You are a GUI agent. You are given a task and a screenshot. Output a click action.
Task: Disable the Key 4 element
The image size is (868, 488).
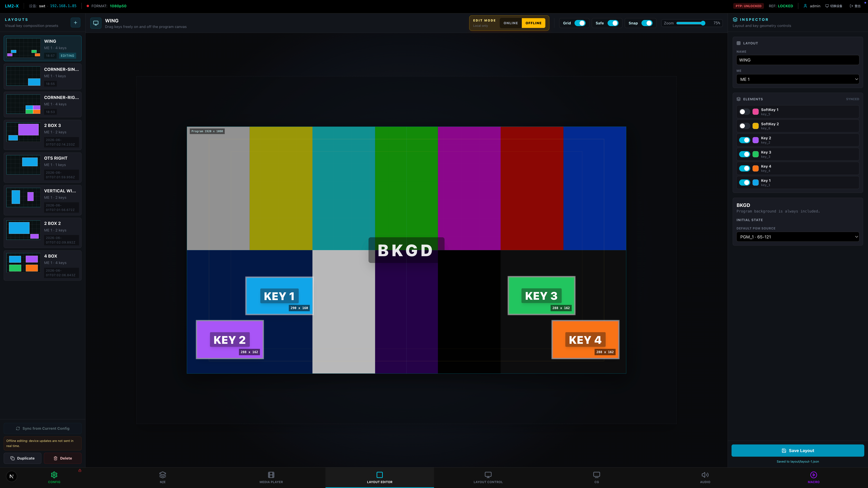coord(745,168)
